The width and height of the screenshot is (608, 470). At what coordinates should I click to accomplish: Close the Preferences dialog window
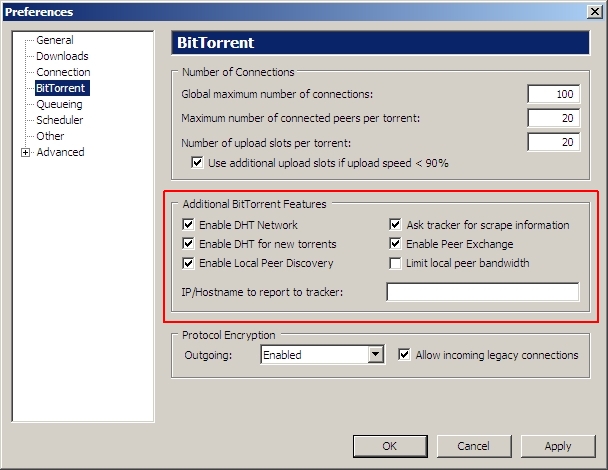click(x=594, y=11)
